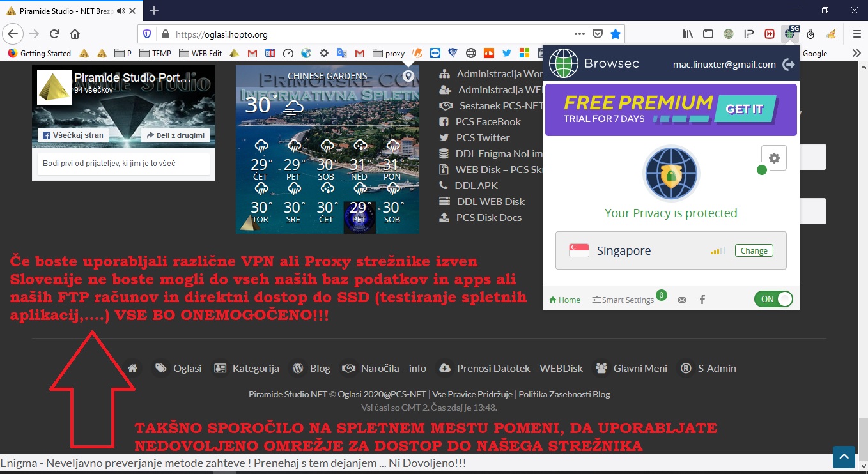Image resolution: width=868 pixels, height=474 pixels.
Task: Open the Google Translate bookmark icon
Action: (342, 53)
